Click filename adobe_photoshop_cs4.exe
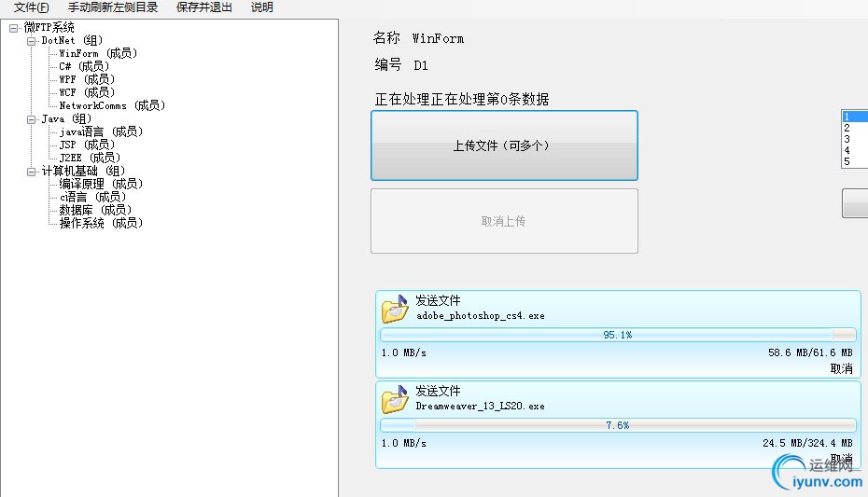 481,316
